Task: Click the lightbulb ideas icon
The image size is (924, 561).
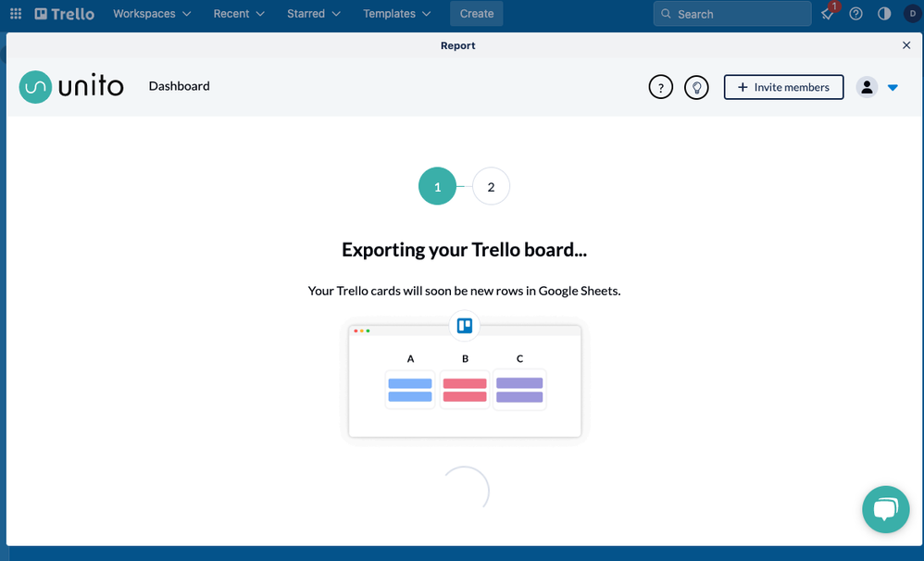Action: pyautogui.click(x=696, y=87)
